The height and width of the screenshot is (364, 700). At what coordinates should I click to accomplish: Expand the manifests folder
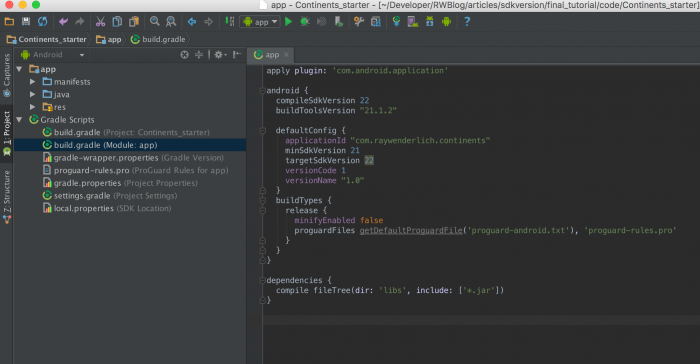pyautogui.click(x=33, y=82)
